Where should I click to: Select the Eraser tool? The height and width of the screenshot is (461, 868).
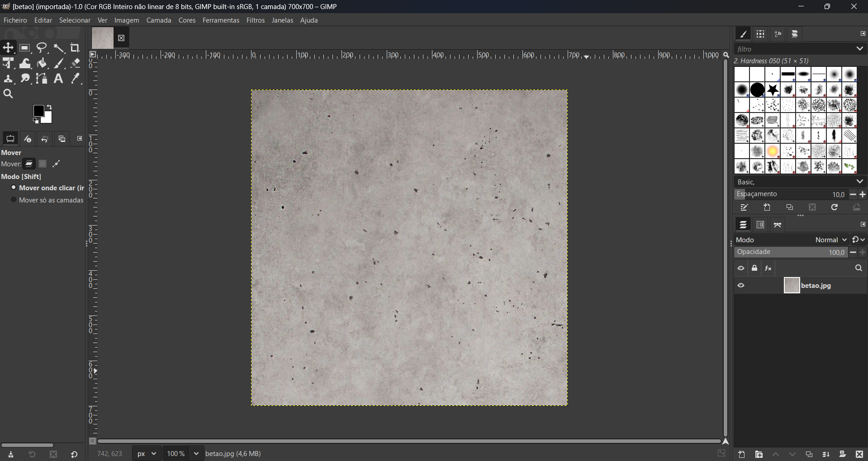(x=76, y=63)
